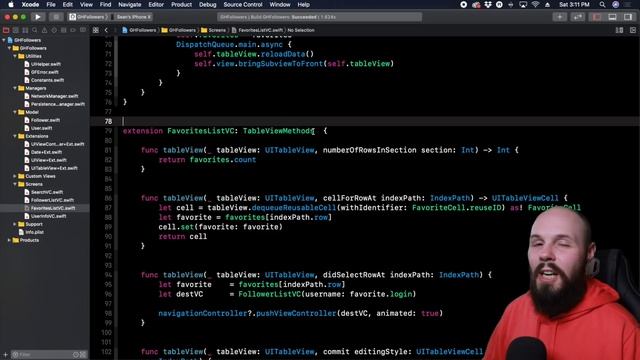The image size is (640, 360).
Task: Open Info.plist file
Action: click(x=34, y=232)
